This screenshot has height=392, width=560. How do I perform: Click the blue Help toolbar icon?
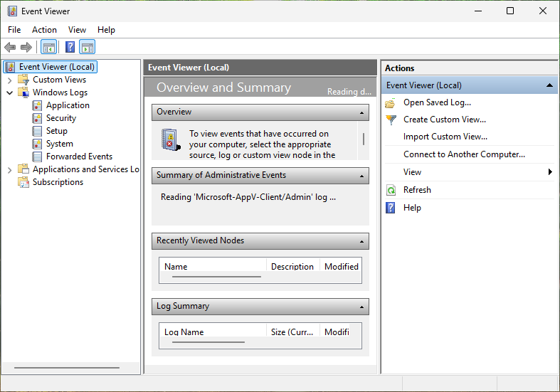(x=70, y=48)
